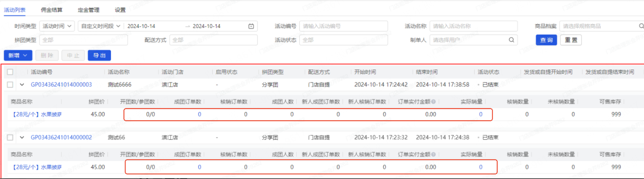Click the start date 2024-10-14 field

[141, 26]
